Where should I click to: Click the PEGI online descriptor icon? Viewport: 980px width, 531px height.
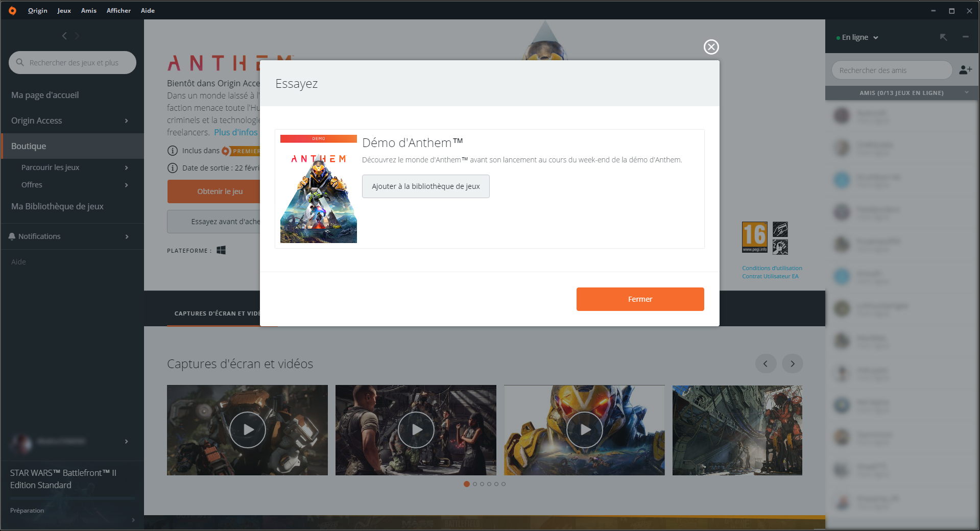pyautogui.click(x=780, y=229)
